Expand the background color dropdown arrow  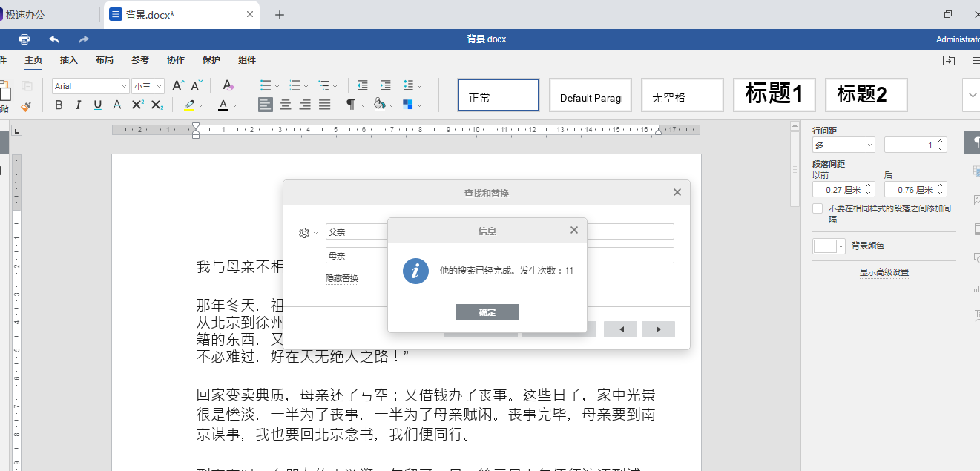pos(841,246)
